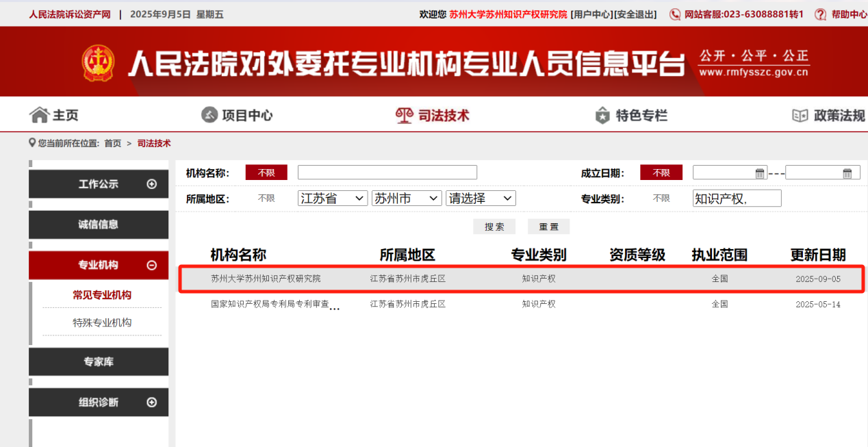Image resolution: width=868 pixels, height=447 pixels.
Task: Toggle the 不限 option for 机构名称
Action: coord(266,173)
